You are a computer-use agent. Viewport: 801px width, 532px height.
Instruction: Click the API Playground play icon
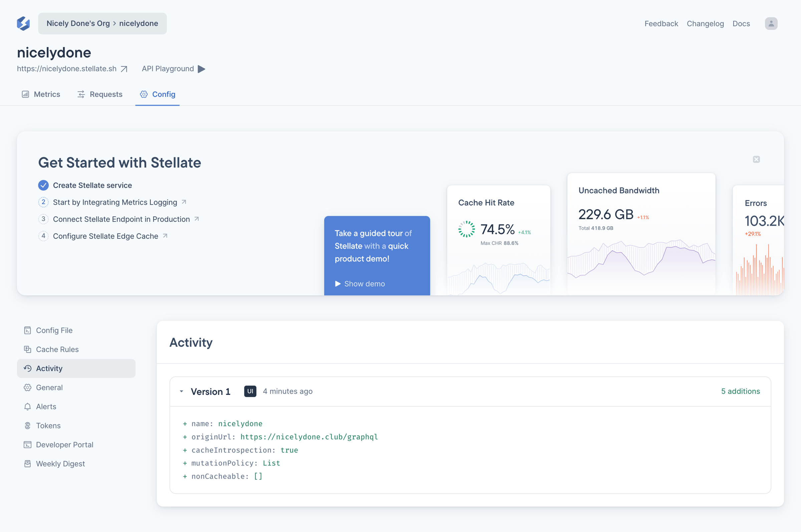tap(202, 69)
